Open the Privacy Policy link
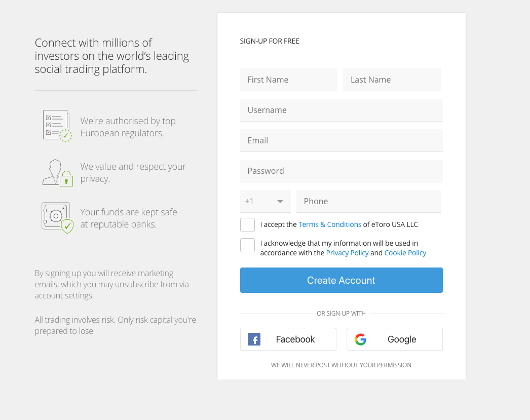530x420 pixels. point(347,252)
